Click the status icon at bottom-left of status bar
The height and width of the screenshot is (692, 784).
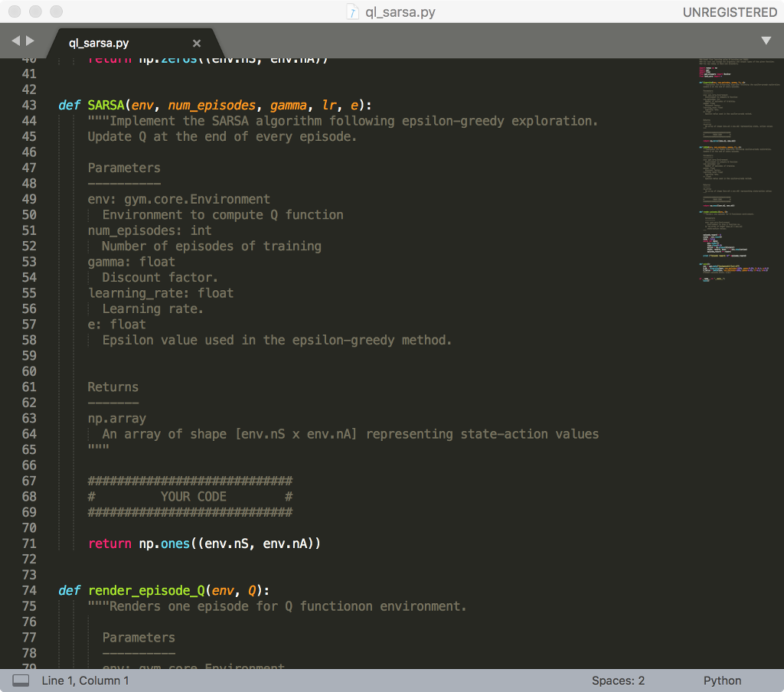[x=21, y=680]
